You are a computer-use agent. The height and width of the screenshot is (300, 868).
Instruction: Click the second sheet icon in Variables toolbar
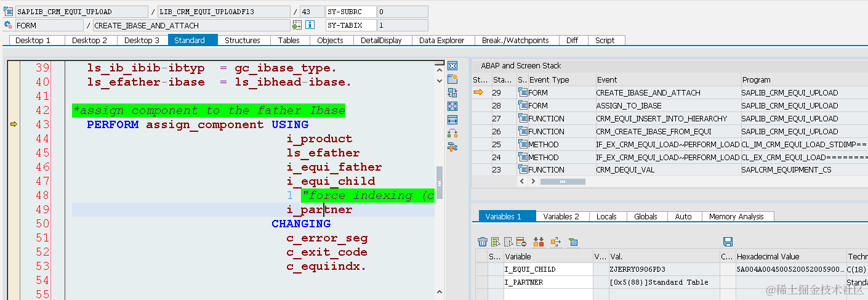pos(508,242)
